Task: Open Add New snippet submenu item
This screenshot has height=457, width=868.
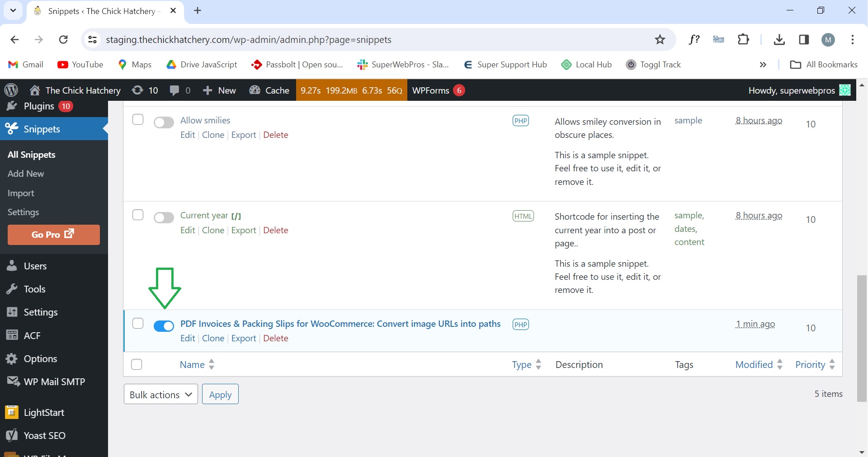Action: 26,174
